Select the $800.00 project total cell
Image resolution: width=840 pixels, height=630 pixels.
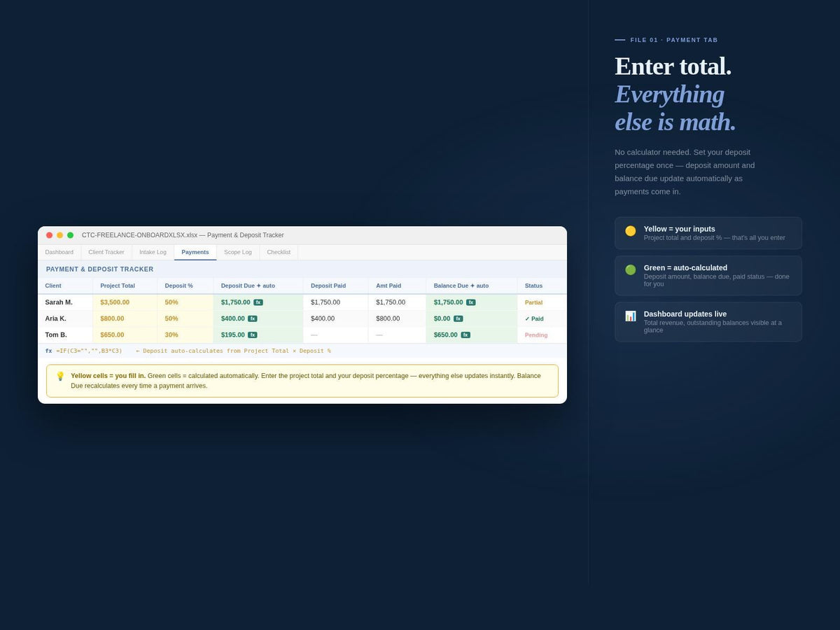(x=125, y=318)
